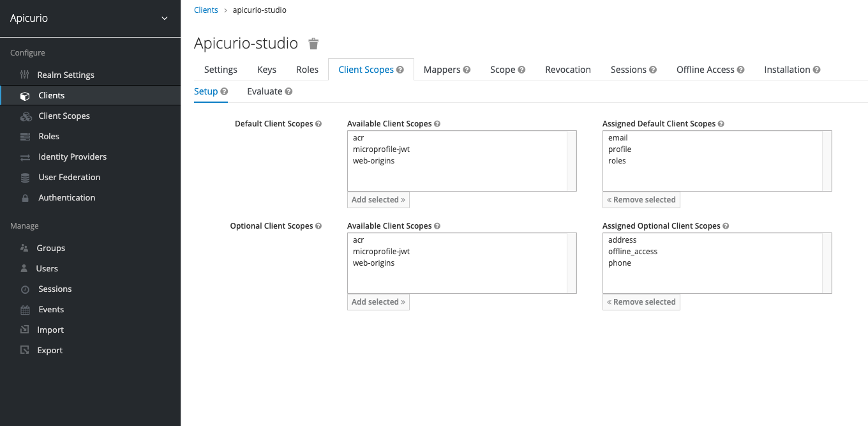This screenshot has height=426, width=868.
Task: Click help icon beside Scope tab
Action: (521, 70)
